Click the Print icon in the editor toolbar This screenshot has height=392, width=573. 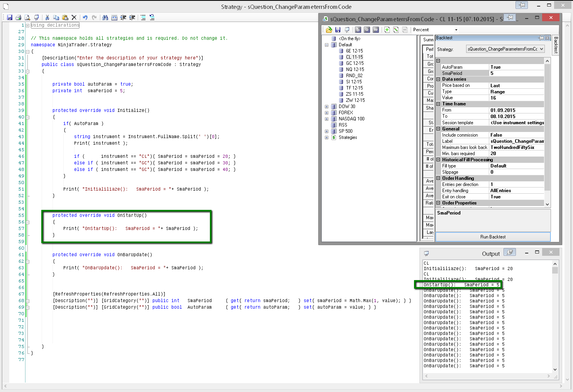click(x=18, y=17)
